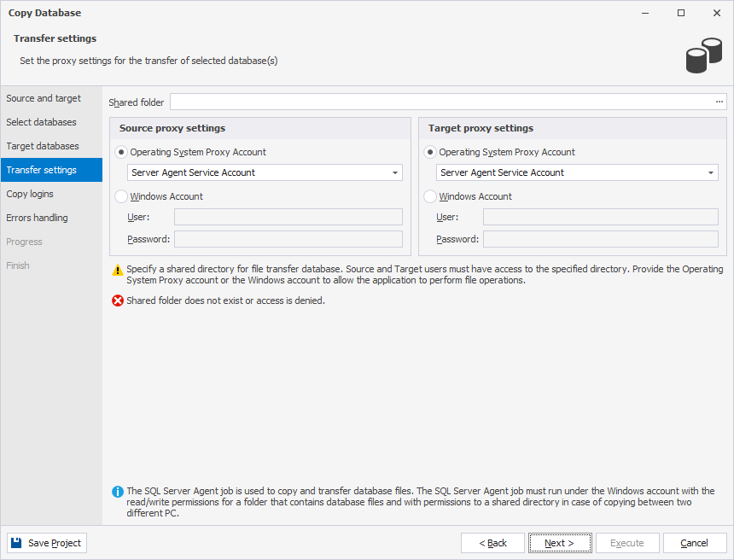The image size is (734, 560).
Task: Go to the Source and target step
Action: [44, 98]
